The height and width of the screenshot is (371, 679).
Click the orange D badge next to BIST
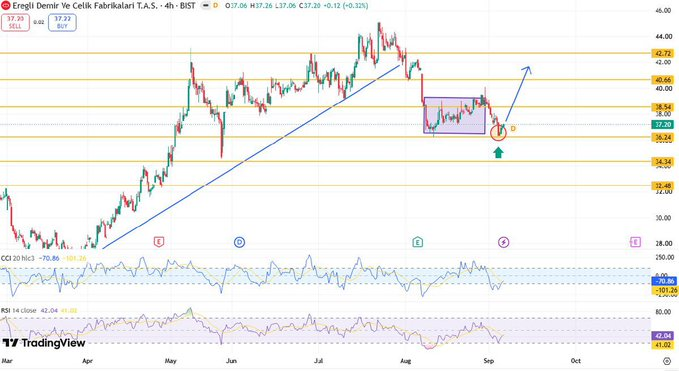(216, 6)
